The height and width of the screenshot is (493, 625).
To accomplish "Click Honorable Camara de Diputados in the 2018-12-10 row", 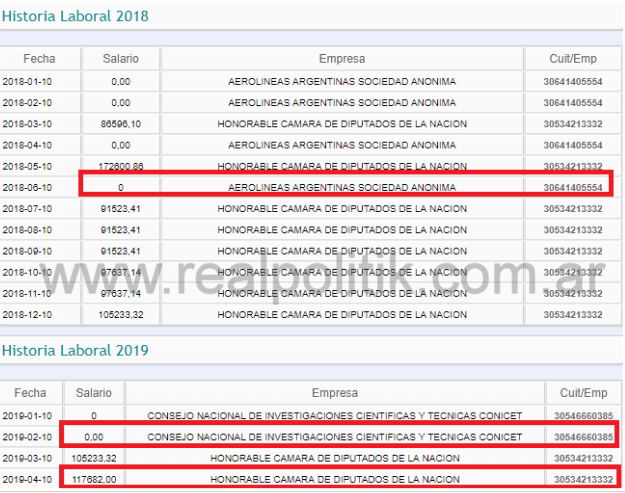I will pyautogui.click(x=342, y=314).
